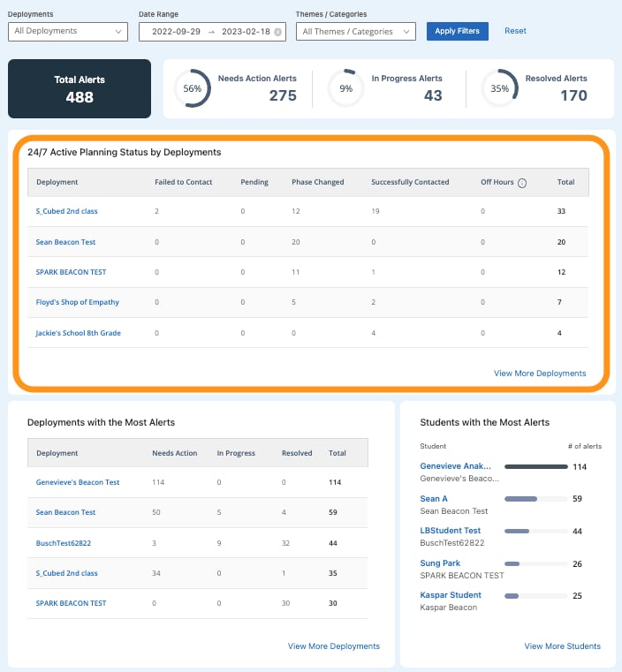This screenshot has width=622, height=672.
Task: Click the Failed to Contact column header
Action: [x=184, y=182]
